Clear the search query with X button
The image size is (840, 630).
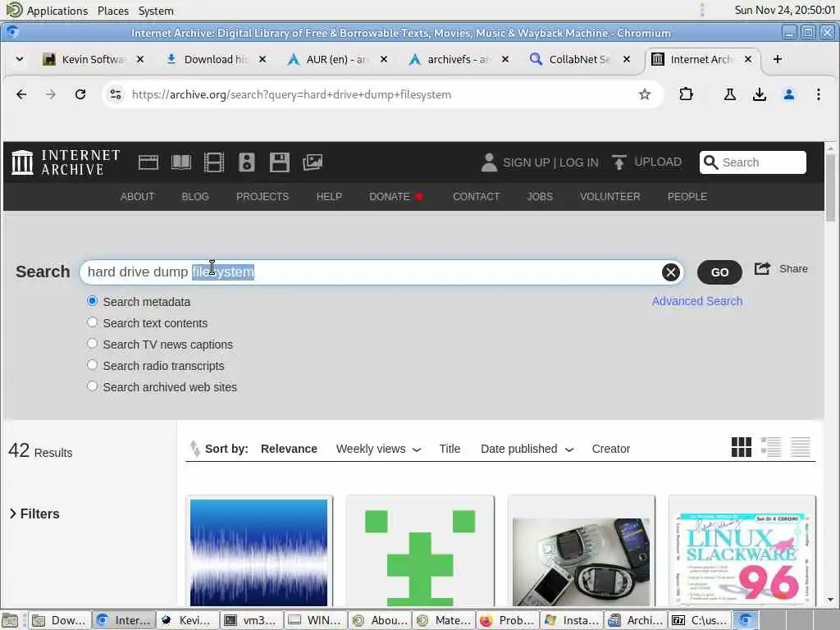pyautogui.click(x=670, y=272)
